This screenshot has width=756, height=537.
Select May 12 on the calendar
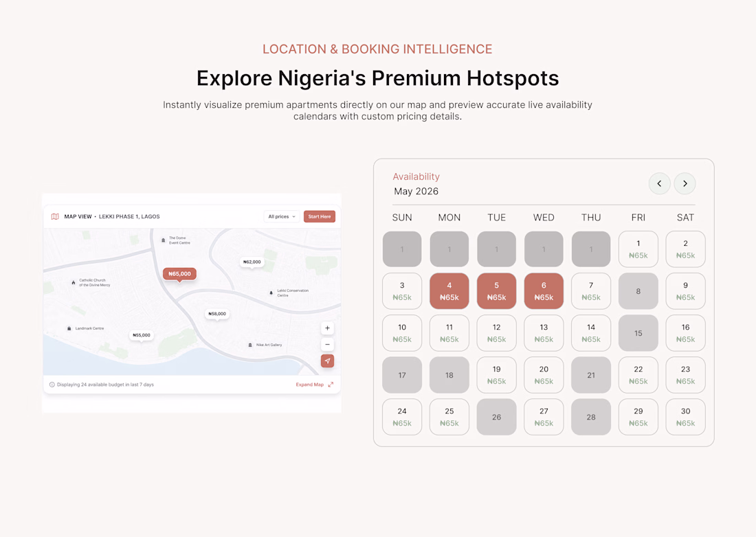(497, 333)
